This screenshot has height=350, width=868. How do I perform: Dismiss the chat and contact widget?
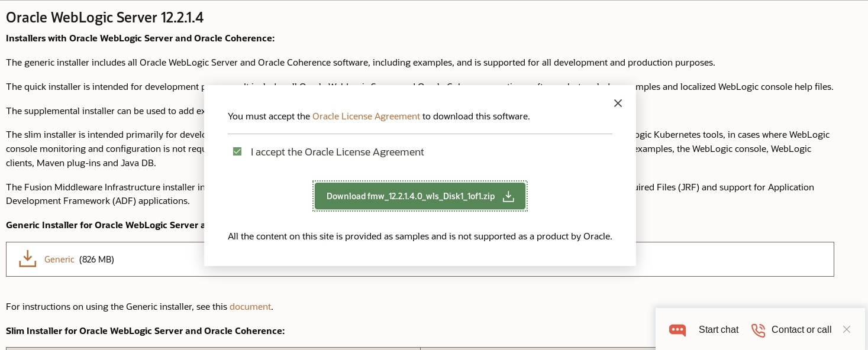[847, 329]
